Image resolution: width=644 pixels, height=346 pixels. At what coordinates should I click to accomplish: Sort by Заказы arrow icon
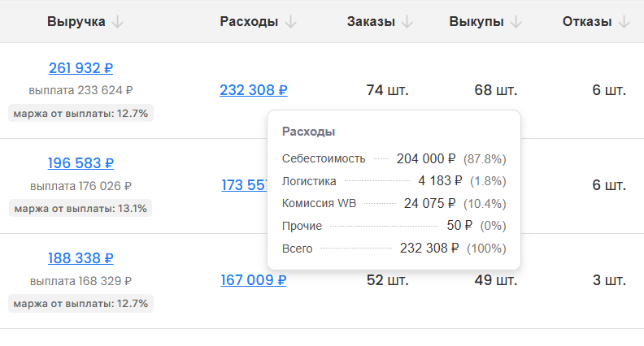407,22
